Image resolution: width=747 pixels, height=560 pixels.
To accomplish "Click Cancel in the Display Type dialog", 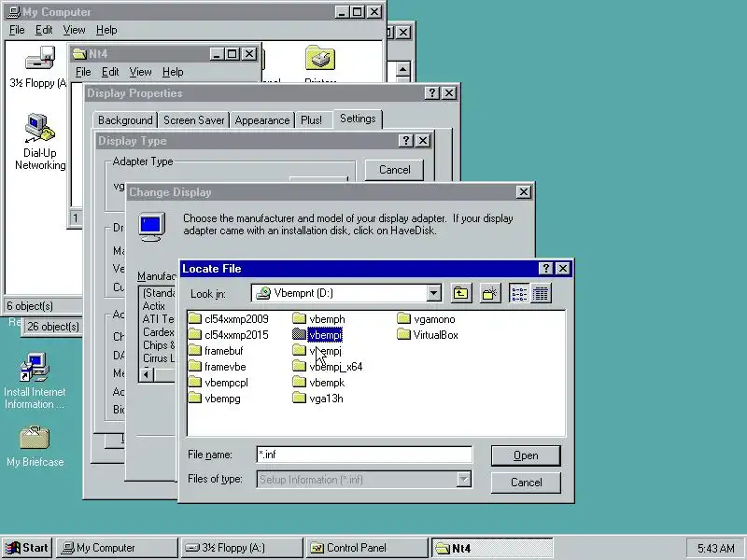I will (394, 170).
